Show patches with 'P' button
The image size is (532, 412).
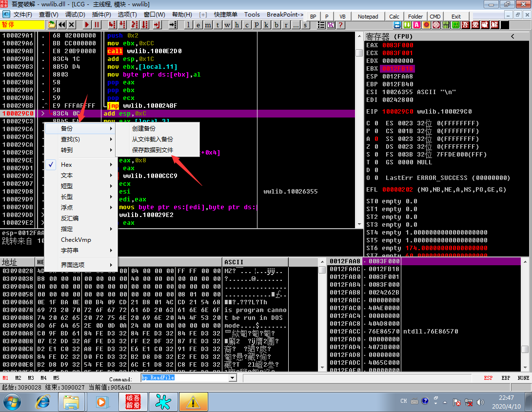coord(256,25)
